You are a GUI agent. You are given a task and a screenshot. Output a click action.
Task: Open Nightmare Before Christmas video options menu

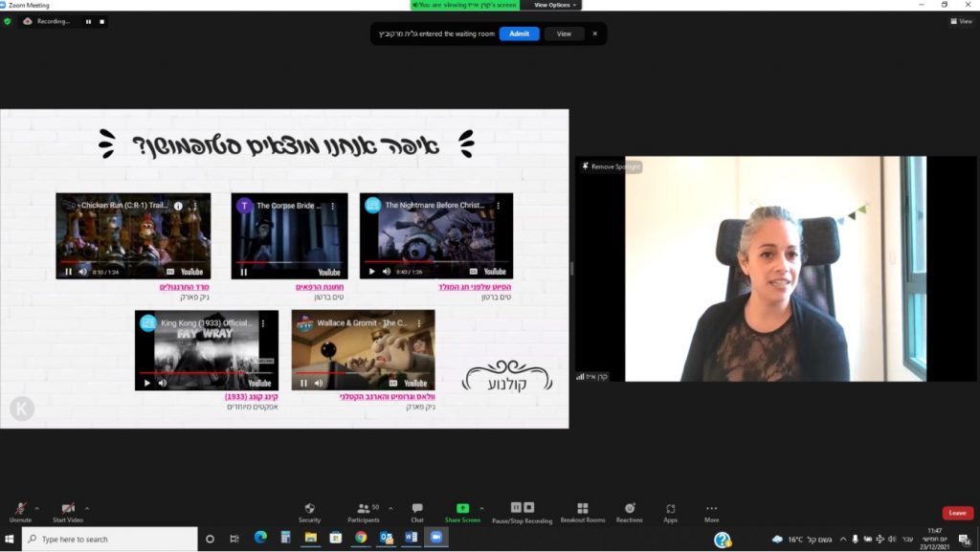pos(498,206)
